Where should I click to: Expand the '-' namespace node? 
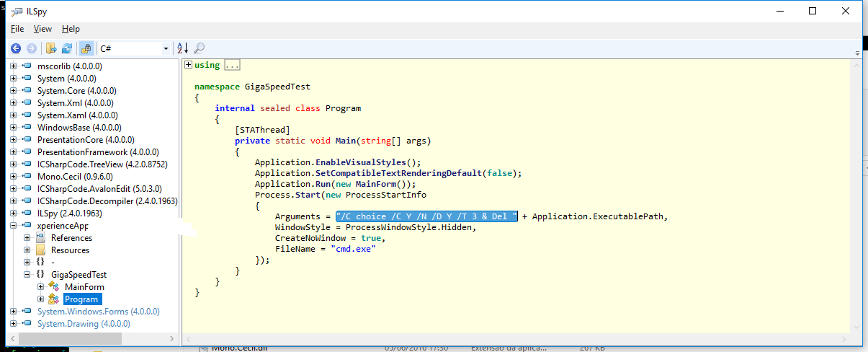tap(27, 263)
